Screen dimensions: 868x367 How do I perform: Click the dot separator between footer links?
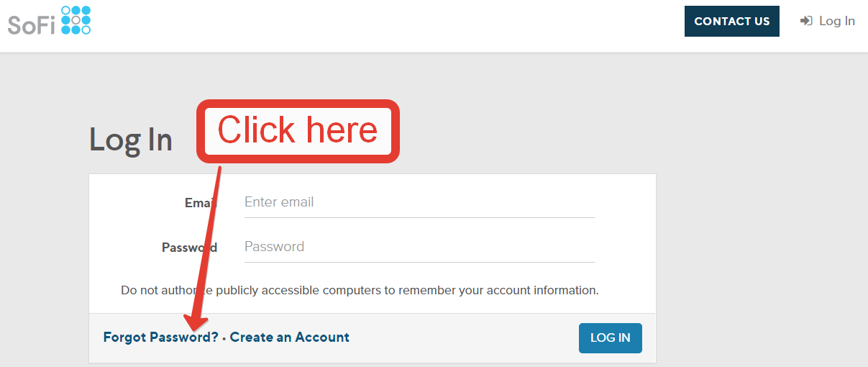coord(224,337)
